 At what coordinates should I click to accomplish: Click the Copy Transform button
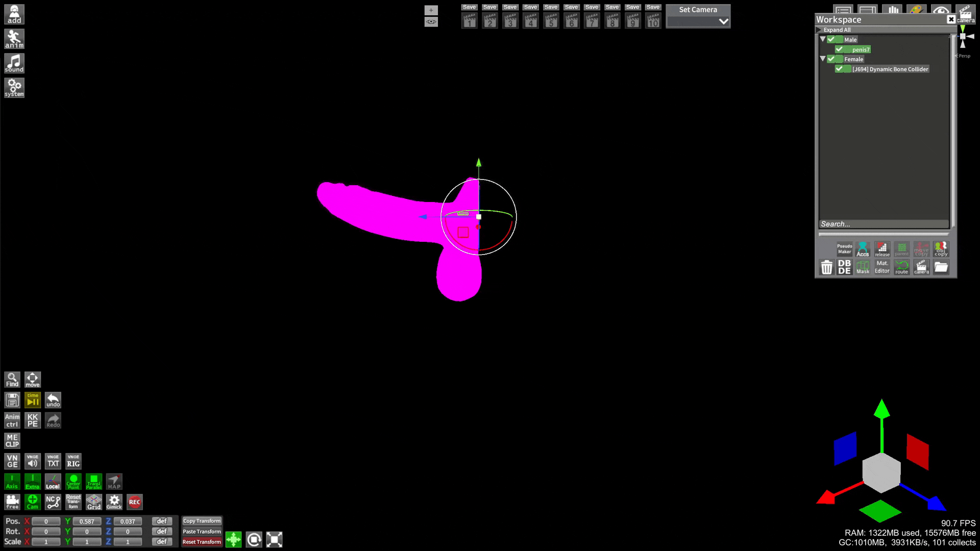click(x=202, y=521)
